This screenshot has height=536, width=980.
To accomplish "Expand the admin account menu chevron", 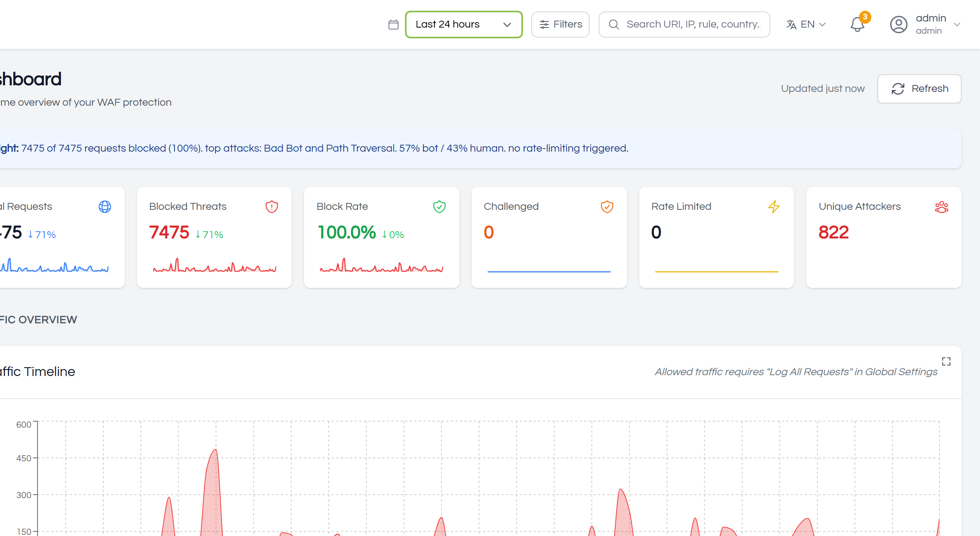I will pos(957,25).
